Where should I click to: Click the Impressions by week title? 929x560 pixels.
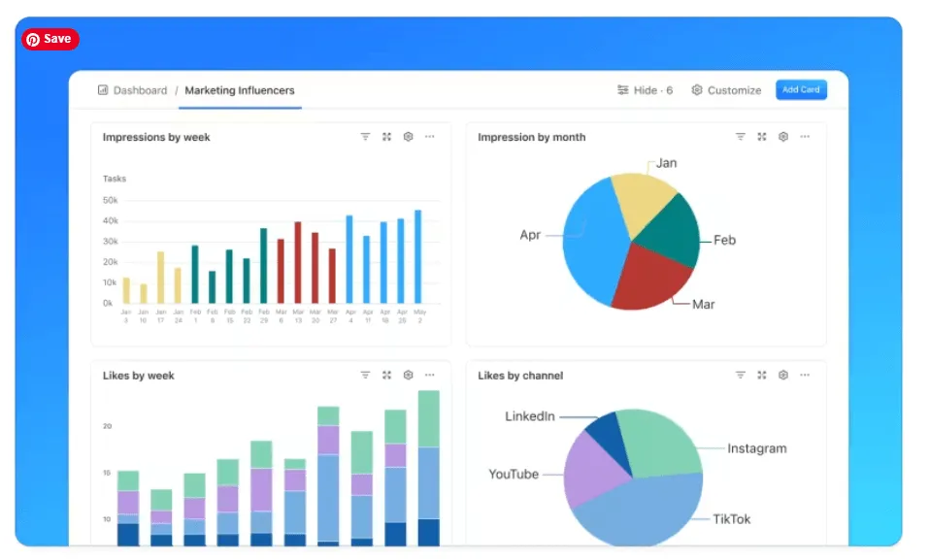[x=156, y=138]
